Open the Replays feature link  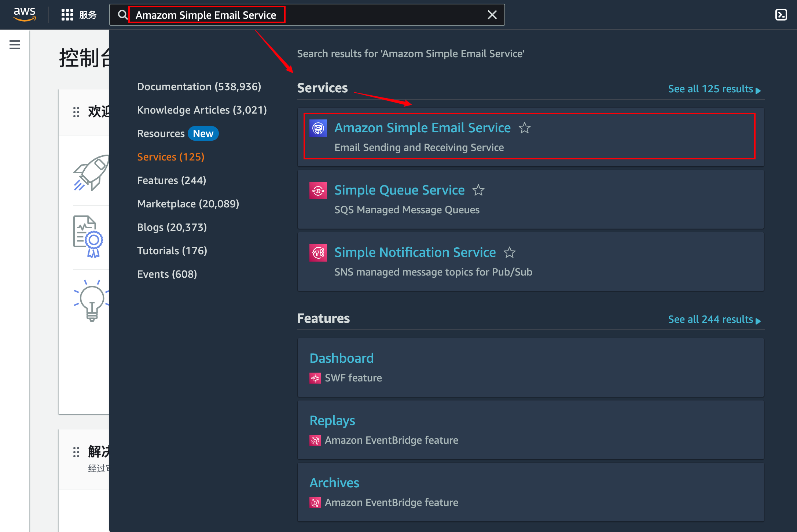click(x=332, y=420)
